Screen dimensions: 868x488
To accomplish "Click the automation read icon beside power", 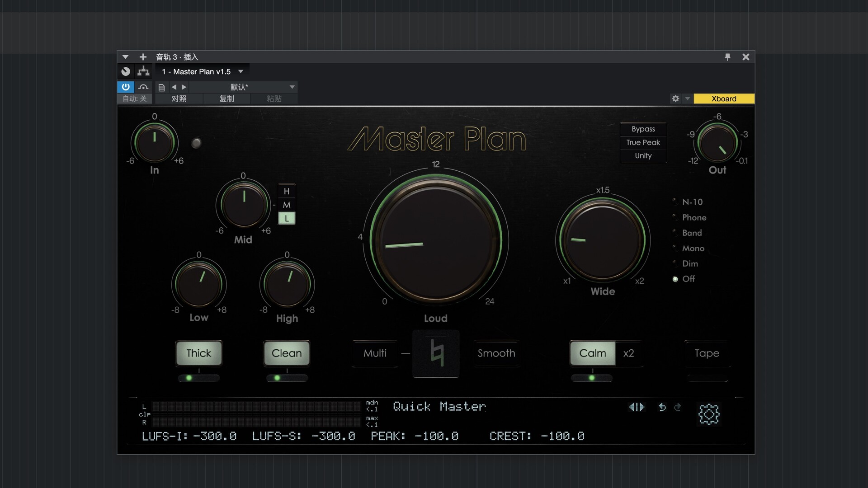I will pyautogui.click(x=143, y=87).
